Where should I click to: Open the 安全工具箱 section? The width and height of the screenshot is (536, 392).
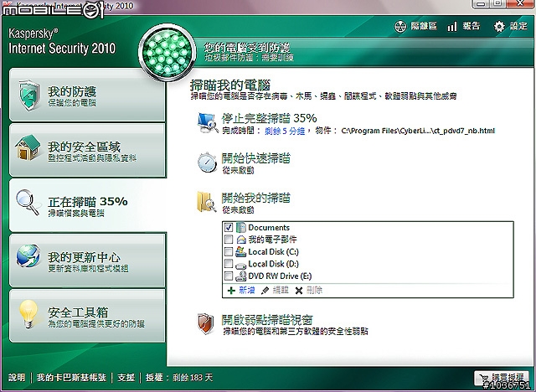tap(87, 316)
